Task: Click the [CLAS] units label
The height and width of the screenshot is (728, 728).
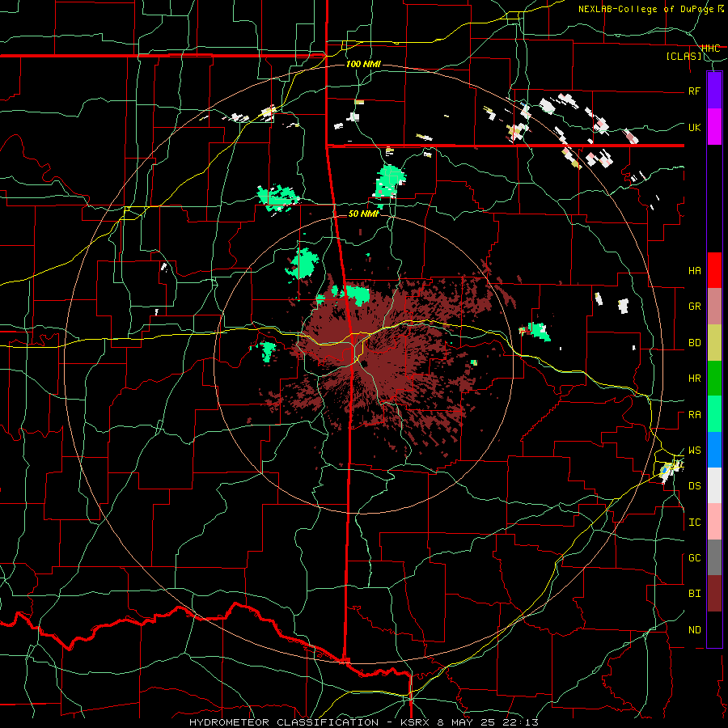Action: tap(684, 57)
